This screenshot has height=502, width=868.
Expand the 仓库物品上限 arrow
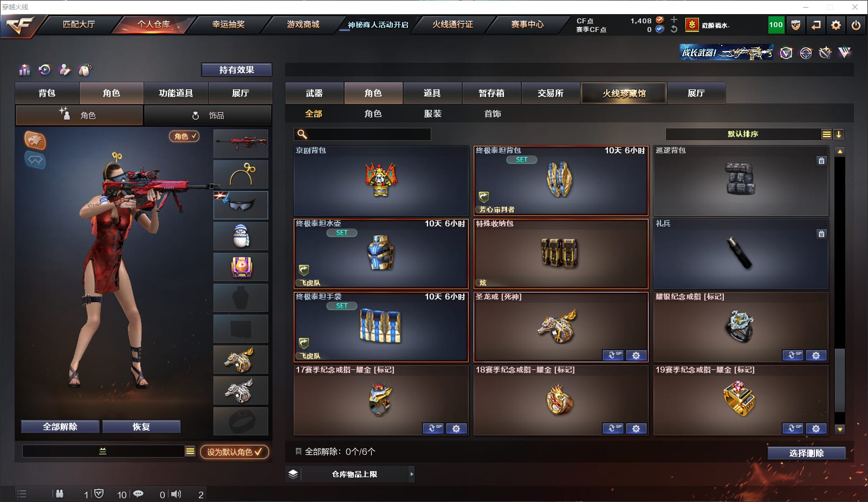(412, 474)
